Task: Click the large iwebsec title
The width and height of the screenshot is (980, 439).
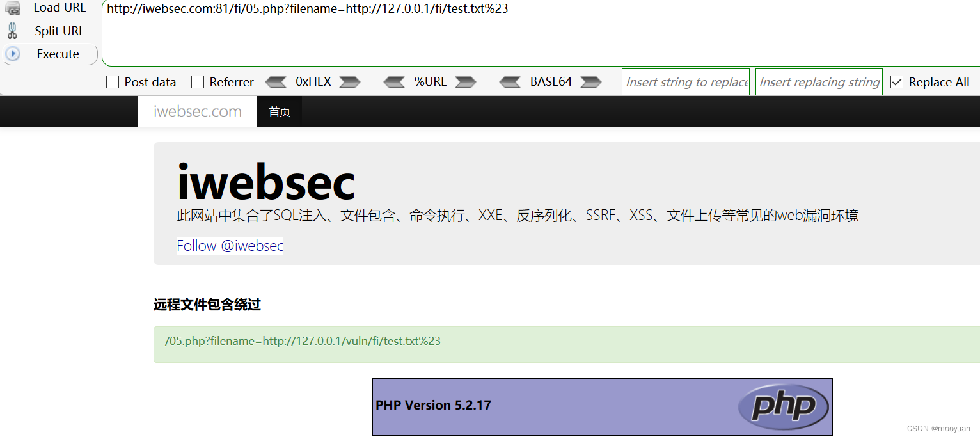Action: 266,182
